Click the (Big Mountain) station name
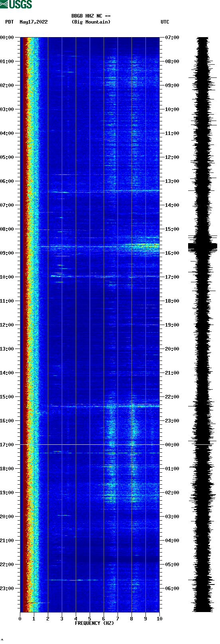 tap(91, 22)
